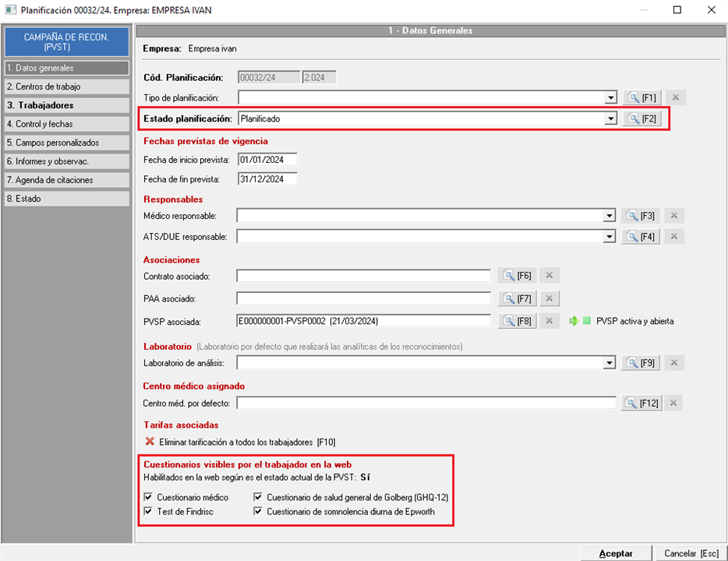Open the Tipo de planificación dropdown

coord(610,97)
